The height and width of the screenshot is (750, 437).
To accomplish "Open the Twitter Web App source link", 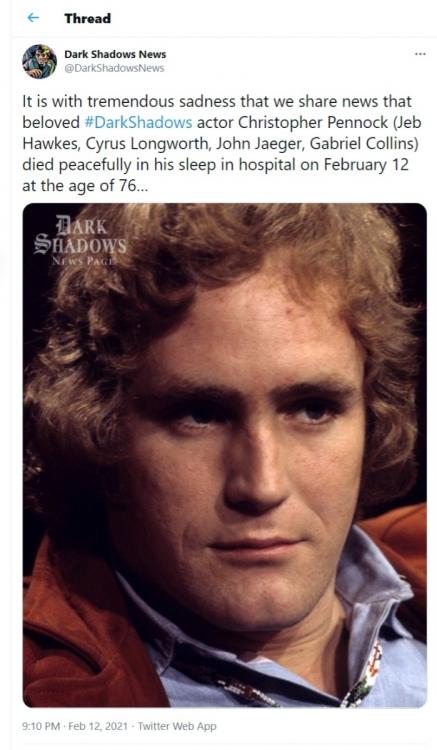I will click(x=177, y=726).
